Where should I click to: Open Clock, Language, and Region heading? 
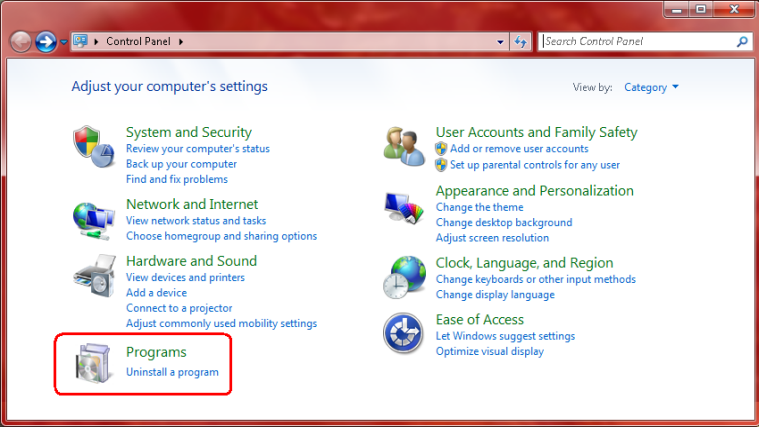tap(524, 263)
